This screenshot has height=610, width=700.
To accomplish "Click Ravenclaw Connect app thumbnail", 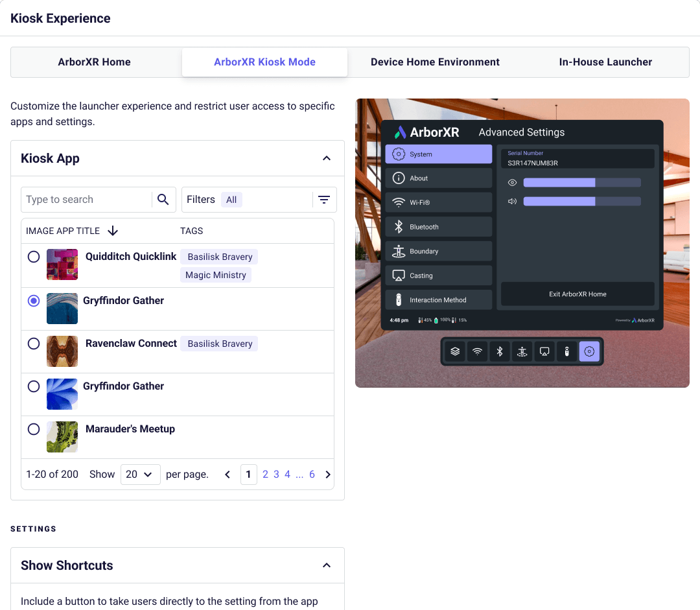I will tap(62, 351).
